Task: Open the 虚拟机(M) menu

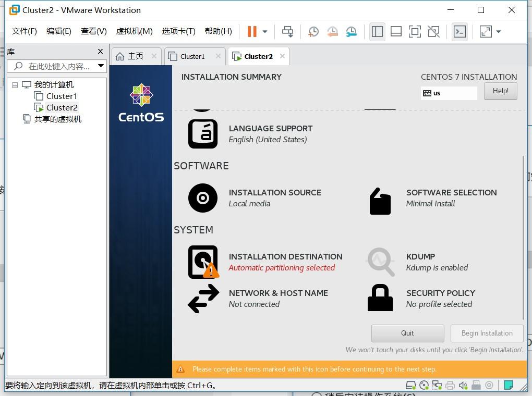Action: (x=135, y=31)
